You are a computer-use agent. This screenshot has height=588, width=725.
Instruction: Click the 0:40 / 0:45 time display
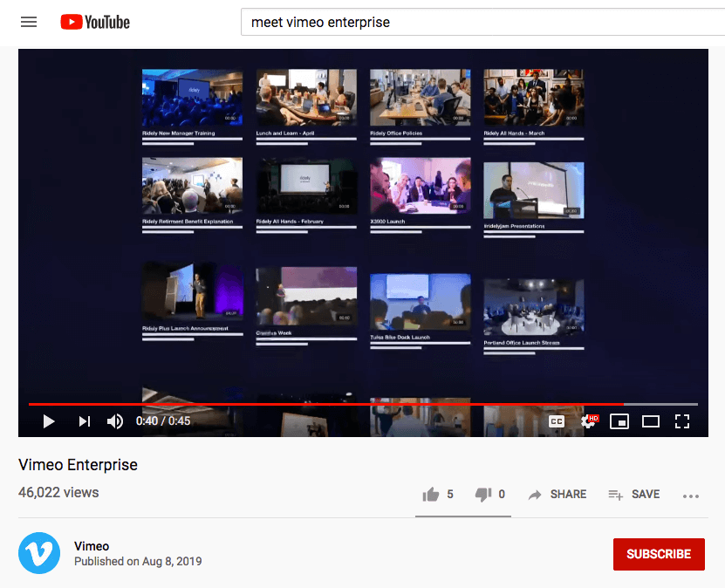coord(163,421)
